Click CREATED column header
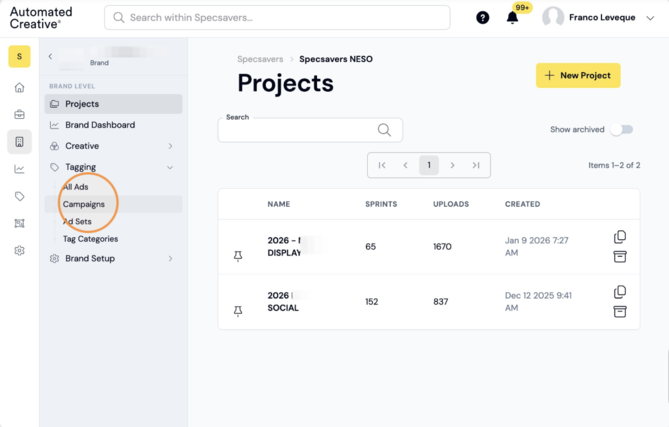This screenshot has height=427, width=669. [522, 204]
